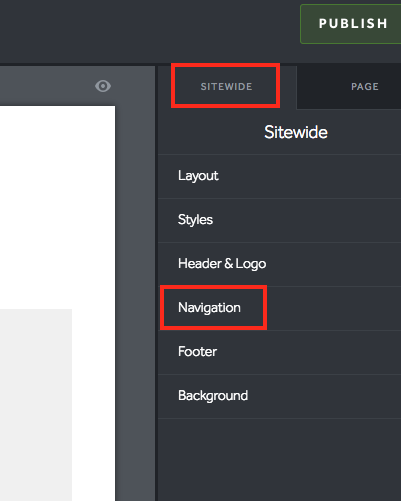Click empty panel area below Background
Screen dimensions: 401x501
pos(280,460)
